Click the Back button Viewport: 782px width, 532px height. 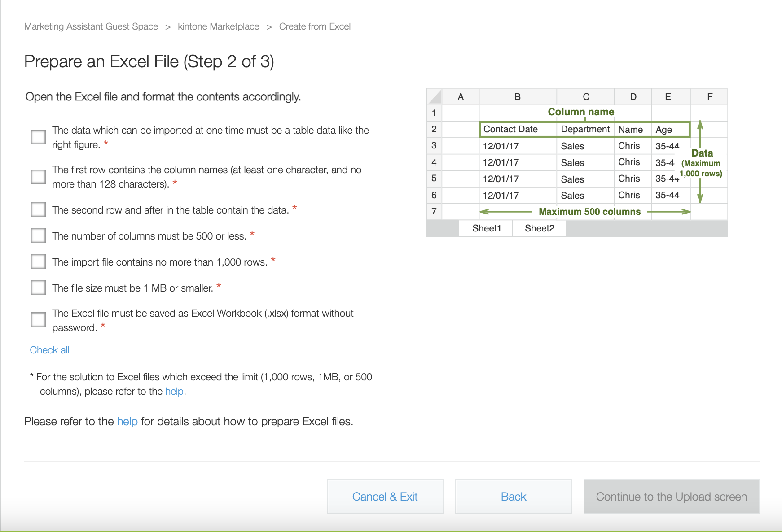[x=513, y=496]
